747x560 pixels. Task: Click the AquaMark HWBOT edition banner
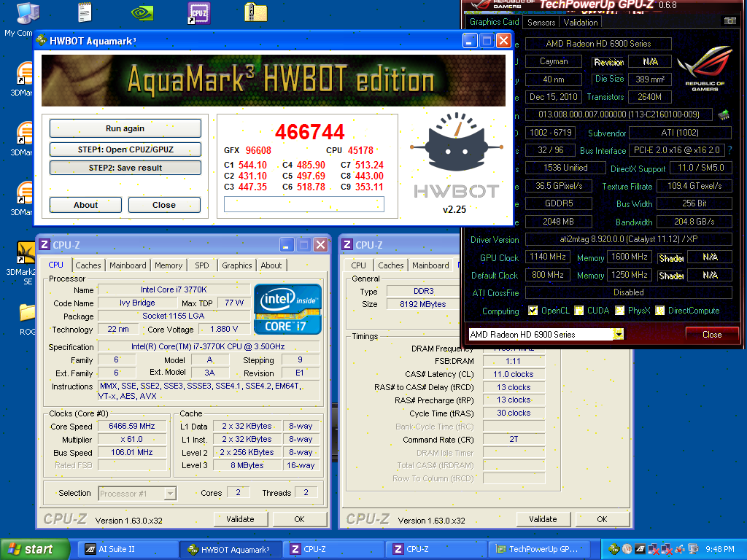pyautogui.click(x=274, y=80)
